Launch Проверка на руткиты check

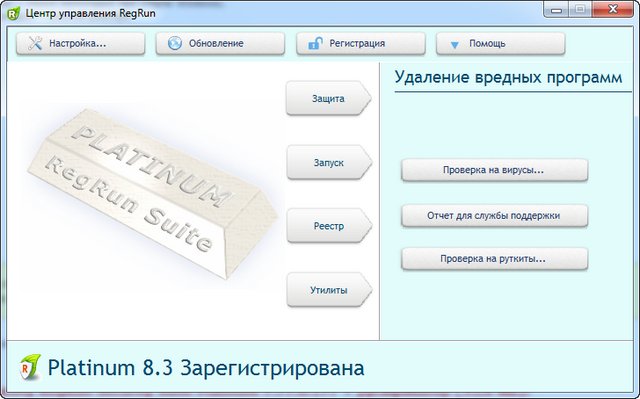(x=494, y=259)
